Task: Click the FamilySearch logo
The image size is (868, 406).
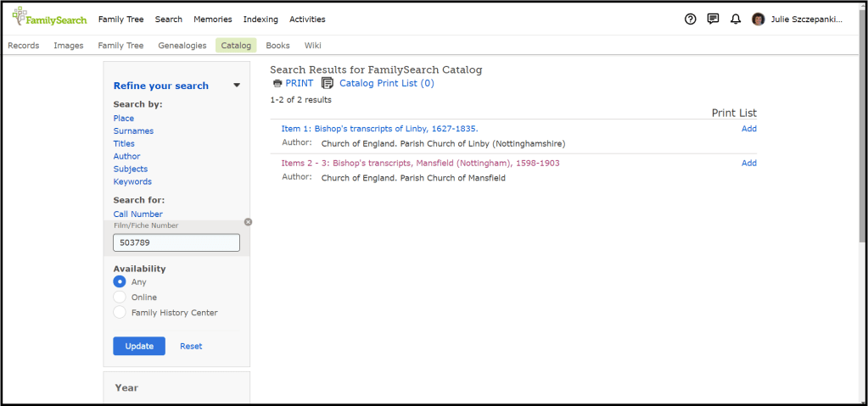Action: tap(49, 19)
